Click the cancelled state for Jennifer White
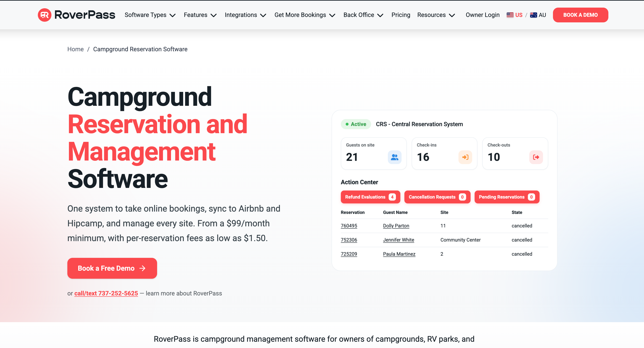 click(x=522, y=240)
